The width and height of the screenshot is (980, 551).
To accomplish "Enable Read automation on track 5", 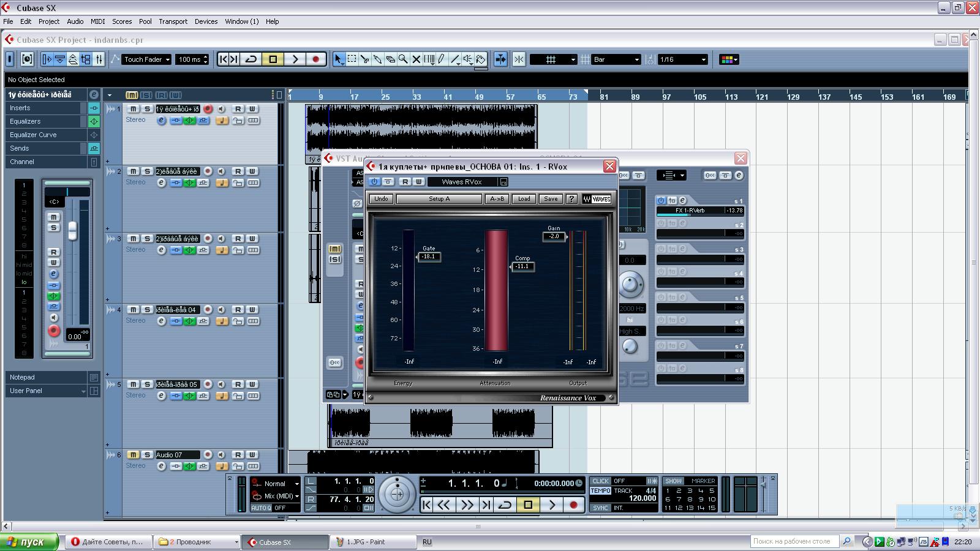I will (x=238, y=384).
